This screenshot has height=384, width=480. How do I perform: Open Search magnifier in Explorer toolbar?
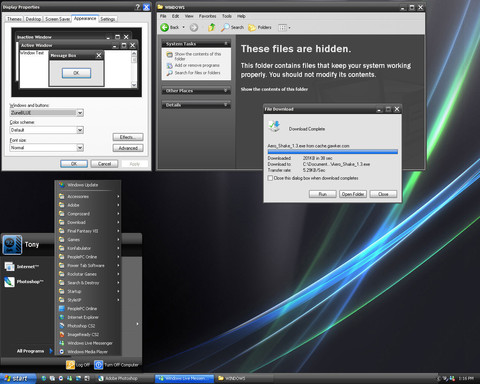[x=225, y=27]
